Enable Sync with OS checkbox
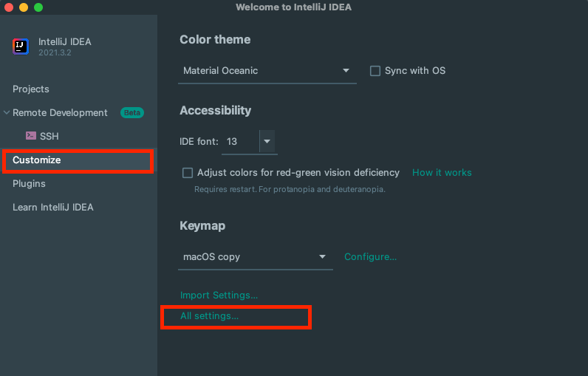This screenshot has width=588, height=376. [x=376, y=71]
